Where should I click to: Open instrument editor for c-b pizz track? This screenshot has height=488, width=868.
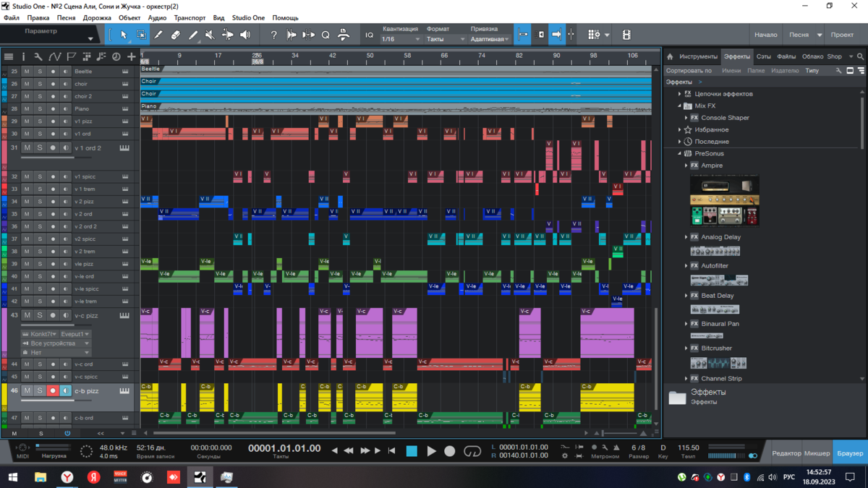pyautogui.click(x=124, y=391)
